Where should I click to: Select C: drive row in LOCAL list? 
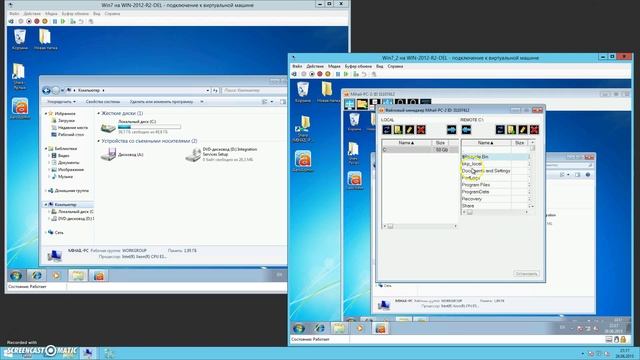419,150
